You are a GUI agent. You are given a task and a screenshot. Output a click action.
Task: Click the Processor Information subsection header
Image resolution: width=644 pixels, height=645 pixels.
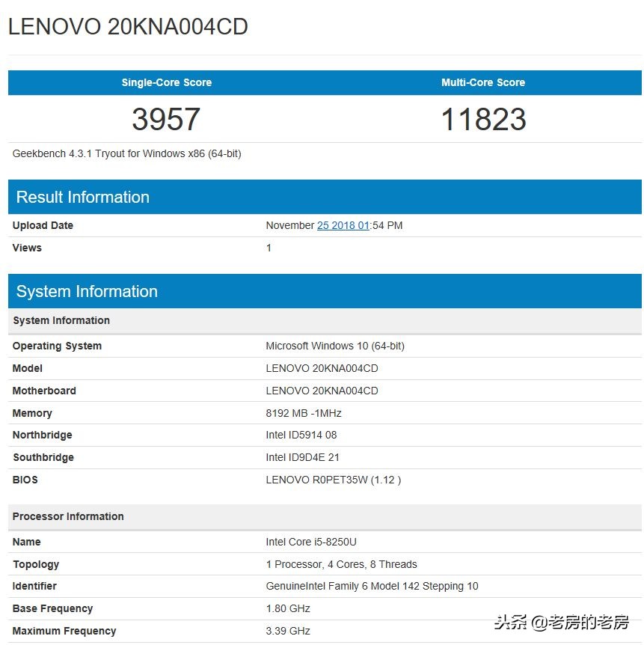pyautogui.click(x=68, y=516)
